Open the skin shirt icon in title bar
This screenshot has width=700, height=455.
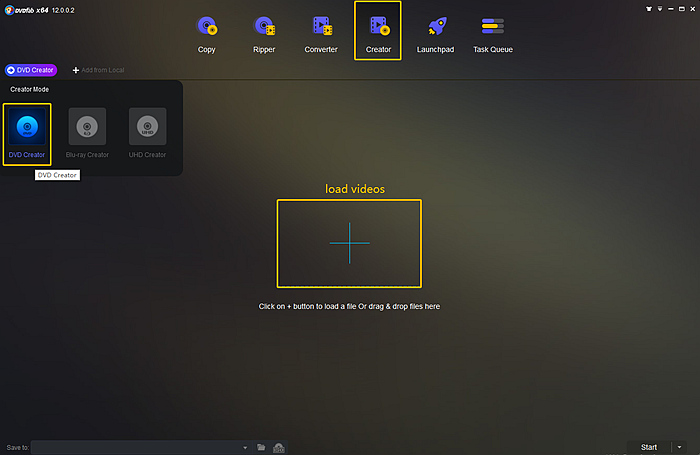coord(649,8)
